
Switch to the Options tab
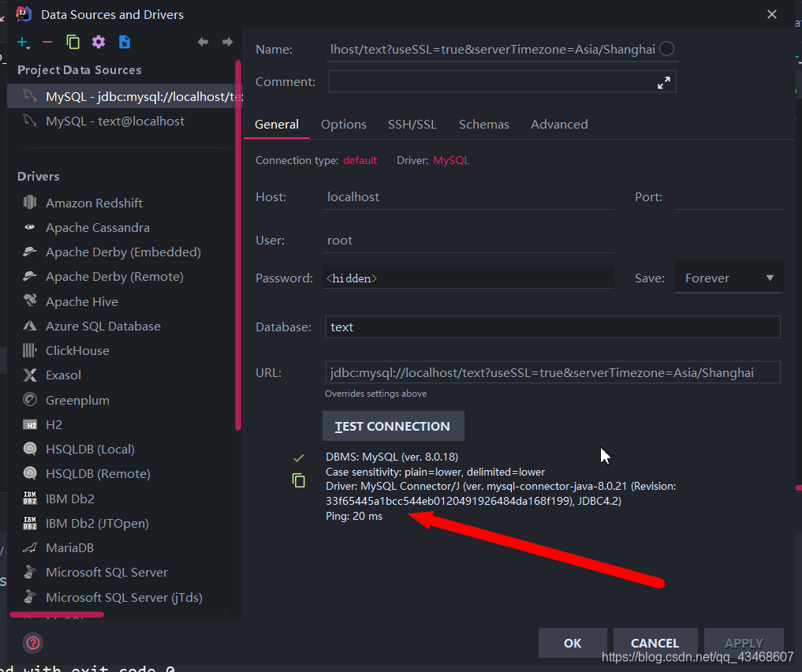(x=344, y=125)
